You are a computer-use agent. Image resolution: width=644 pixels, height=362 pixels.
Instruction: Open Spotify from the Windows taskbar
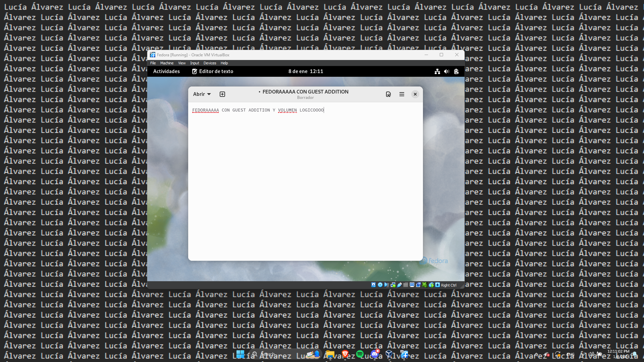click(x=360, y=354)
